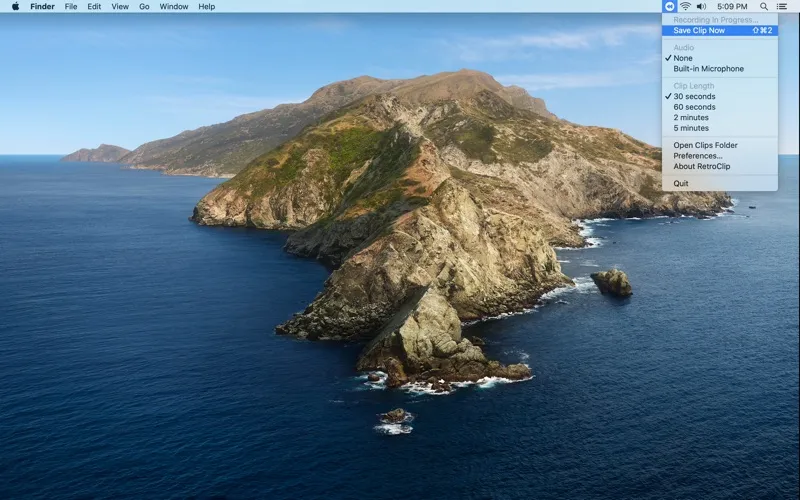Open the Window menu

click(173, 7)
